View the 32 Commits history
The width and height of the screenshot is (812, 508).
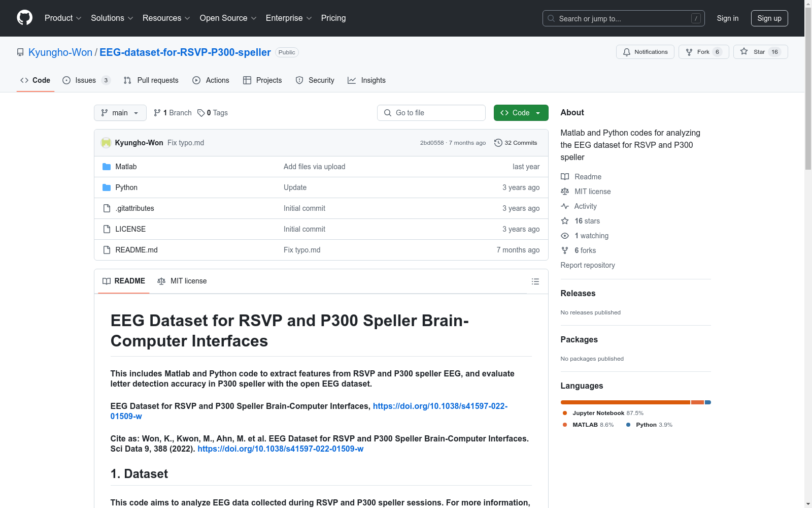[516, 143]
